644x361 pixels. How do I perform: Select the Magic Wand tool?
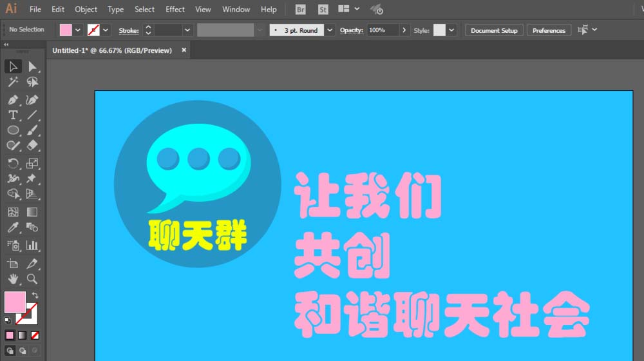(13, 82)
